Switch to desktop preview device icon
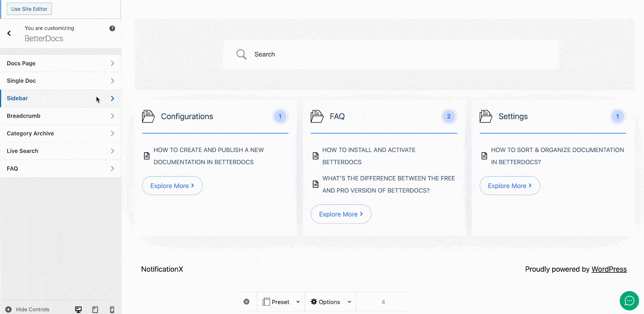This screenshot has width=644, height=314. point(78,310)
